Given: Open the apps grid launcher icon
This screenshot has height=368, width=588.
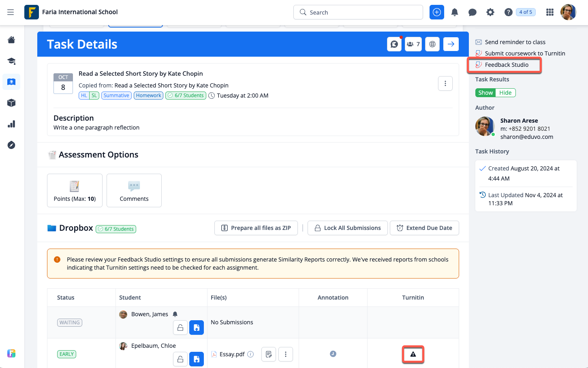Looking at the screenshot, I should (x=550, y=12).
